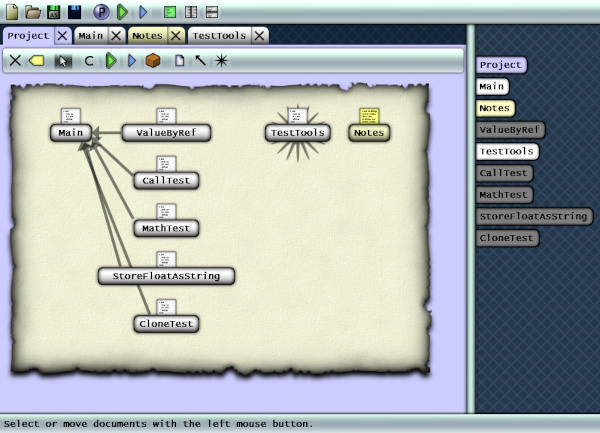Viewport: 600px width, 433px height.
Task: Select the vertical split layout icon
Action: coord(191,12)
